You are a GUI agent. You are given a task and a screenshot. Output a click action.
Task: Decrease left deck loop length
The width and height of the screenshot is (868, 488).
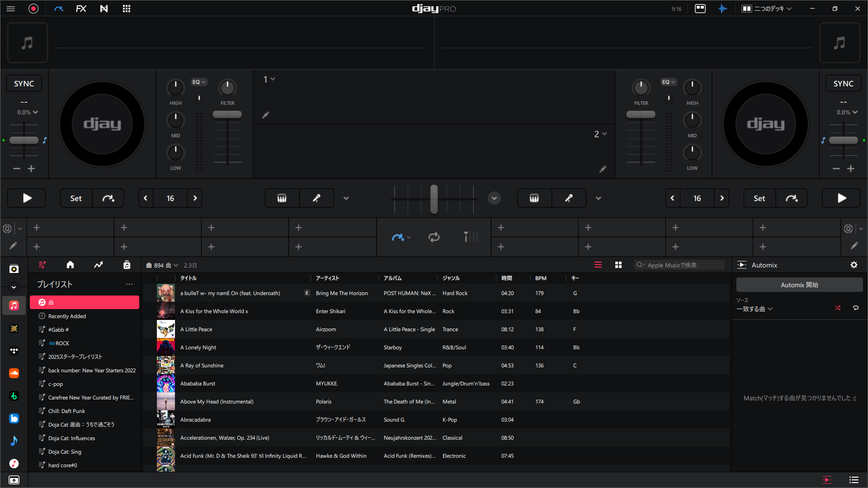pos(146,198)
